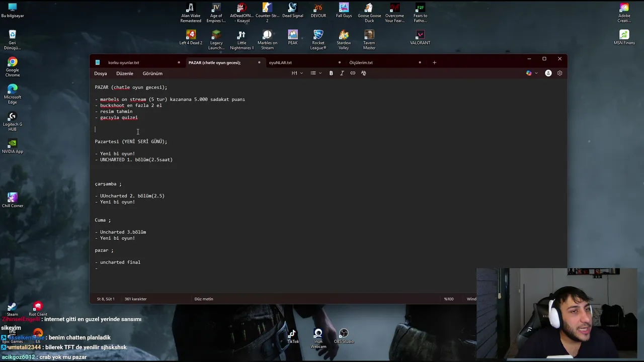The height and width of the screenshot is (362, 644).
Task: Select the Steam desktop icon
Action: (13, 309)
